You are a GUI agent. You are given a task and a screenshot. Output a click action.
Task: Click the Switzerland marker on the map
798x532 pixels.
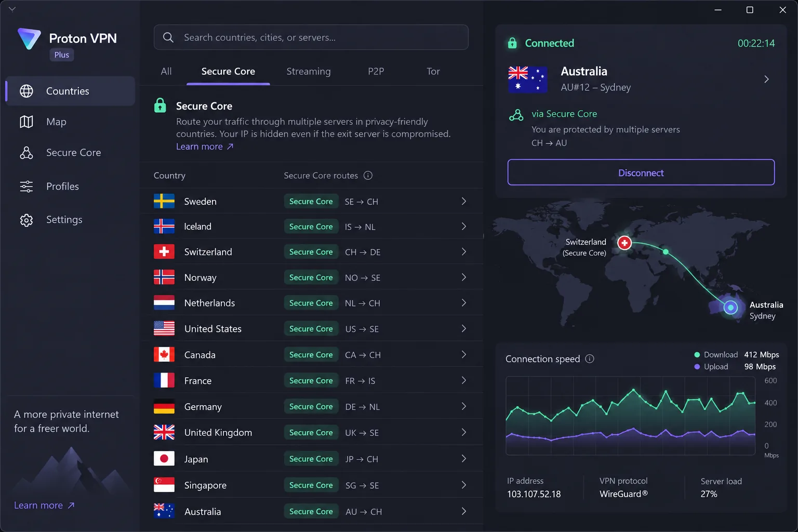[624, 243]
